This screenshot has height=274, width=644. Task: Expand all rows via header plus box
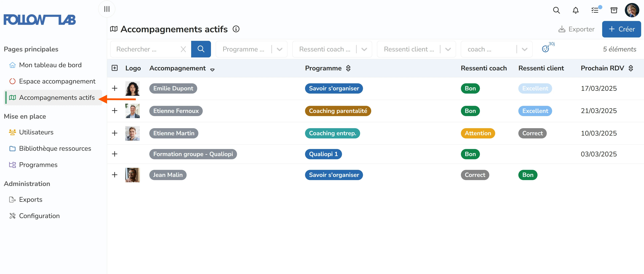115,68
